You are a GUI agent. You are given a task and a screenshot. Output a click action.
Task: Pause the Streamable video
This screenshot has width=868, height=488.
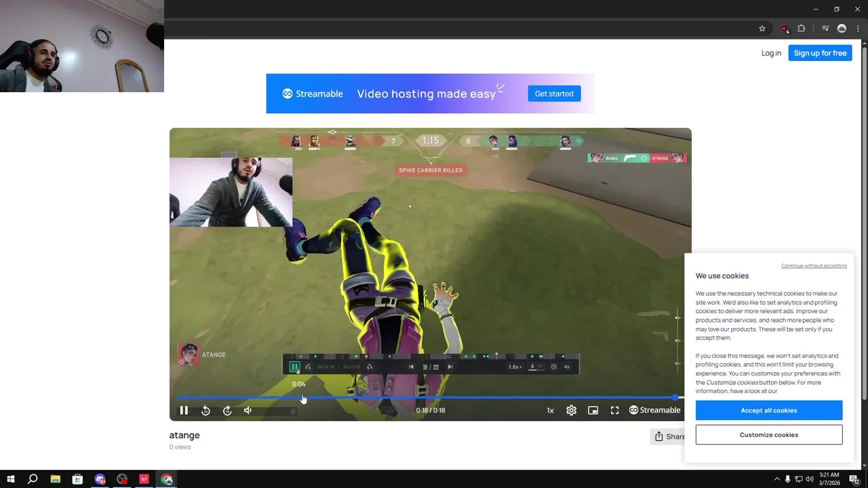184,410
